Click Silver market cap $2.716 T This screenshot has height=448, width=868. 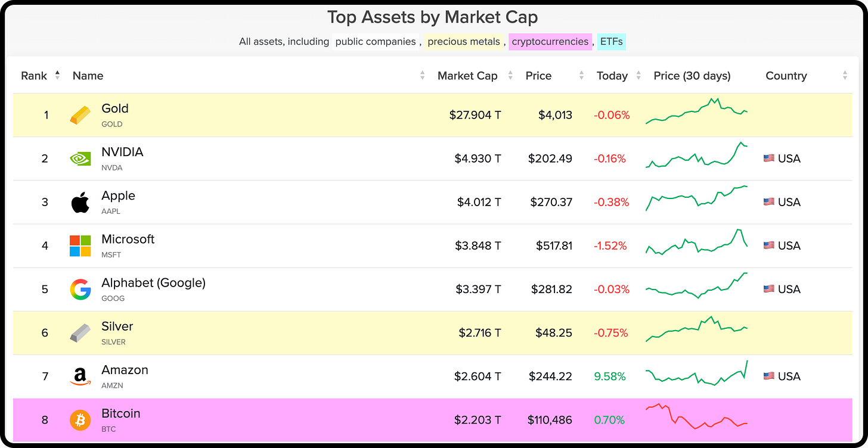coord(480,332)
